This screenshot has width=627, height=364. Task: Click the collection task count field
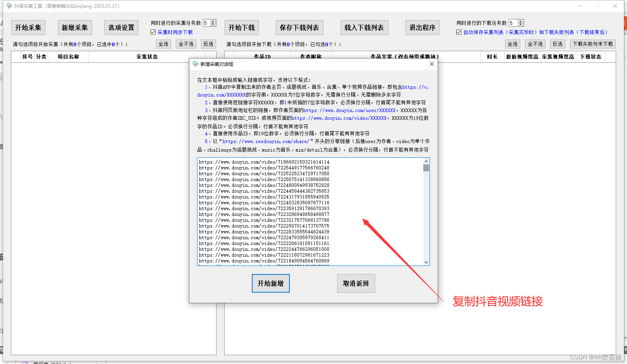pyautogui.click(x=206, y=23)
